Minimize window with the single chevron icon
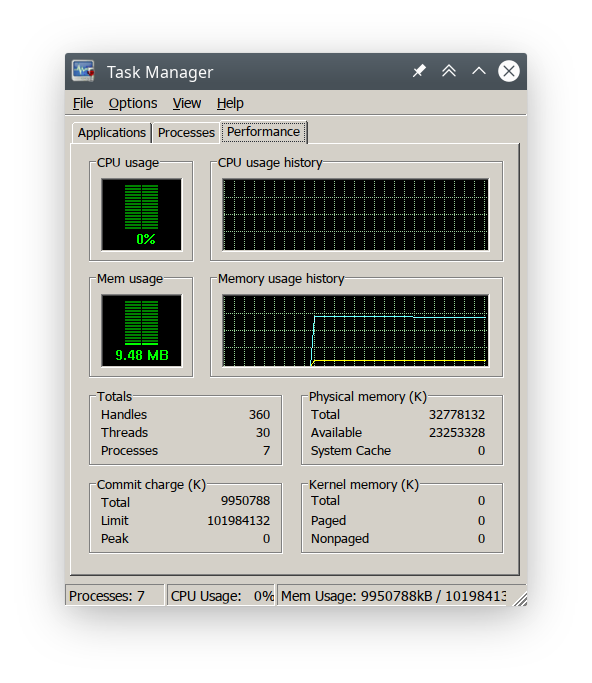The height and width of the screenshot is (683, 592). [x=479, y=71]
